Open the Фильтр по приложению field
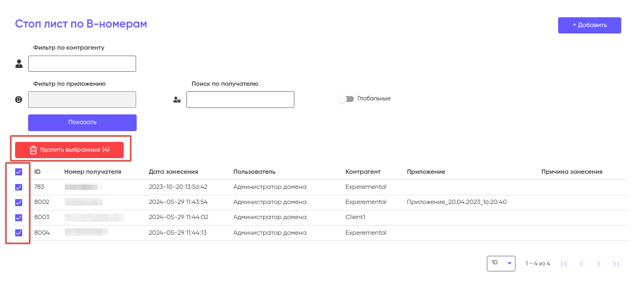 [82, 100]
